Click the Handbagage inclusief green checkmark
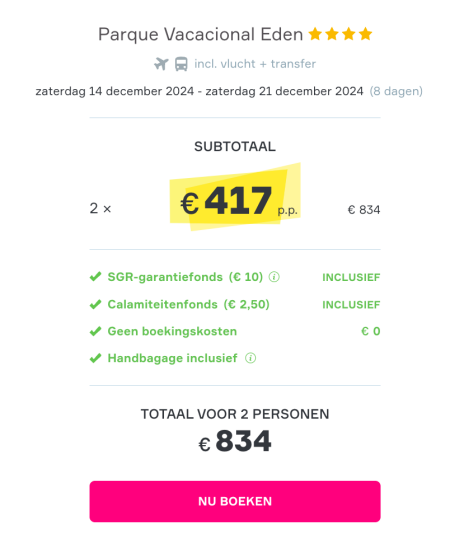This screenshot has width=450, height=534. [95, 358]
